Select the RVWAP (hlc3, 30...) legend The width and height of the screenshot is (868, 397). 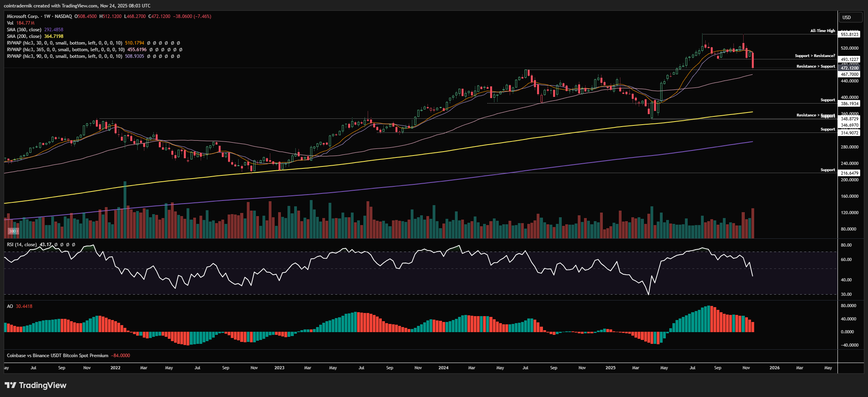tap(65, 43)
